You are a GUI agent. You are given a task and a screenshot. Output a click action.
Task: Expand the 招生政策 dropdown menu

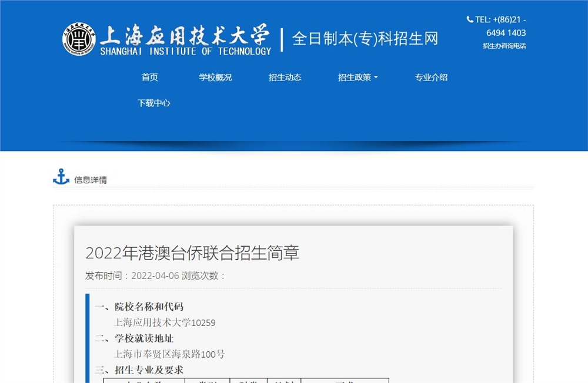[x=358, y=77]
